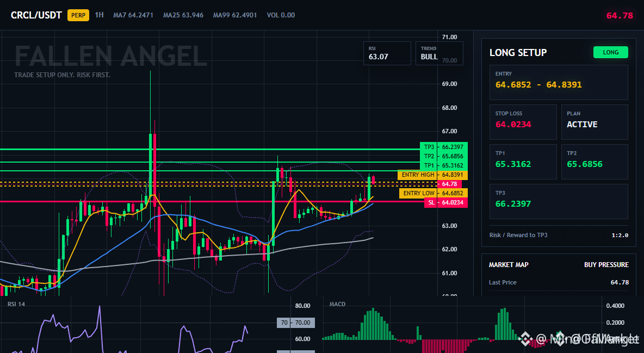Viewport: 644px width, 353px height.
Task: Click the TP3 66.2397 card
Action: 559,201
